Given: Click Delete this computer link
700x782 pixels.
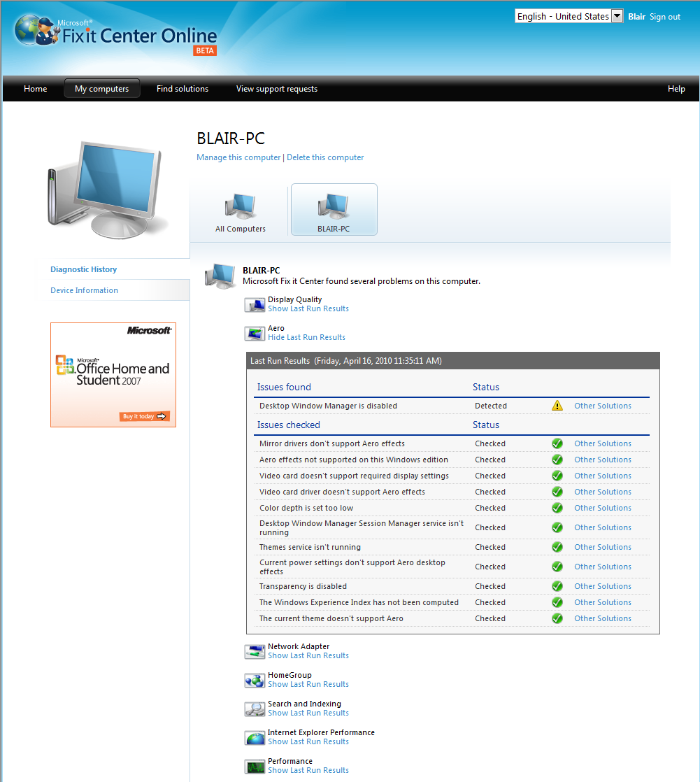Looking at the screenshot, I should 325,157.
